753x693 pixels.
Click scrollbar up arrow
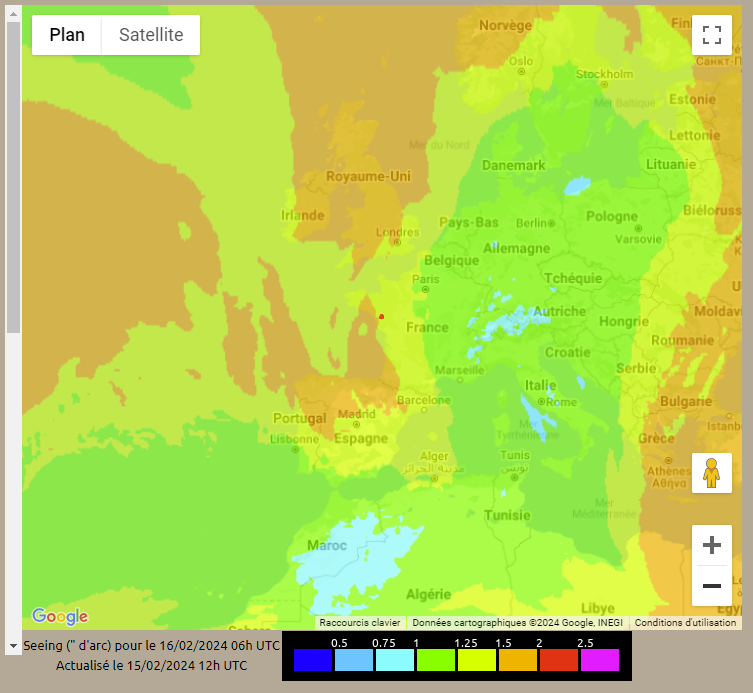click(13, 14)
